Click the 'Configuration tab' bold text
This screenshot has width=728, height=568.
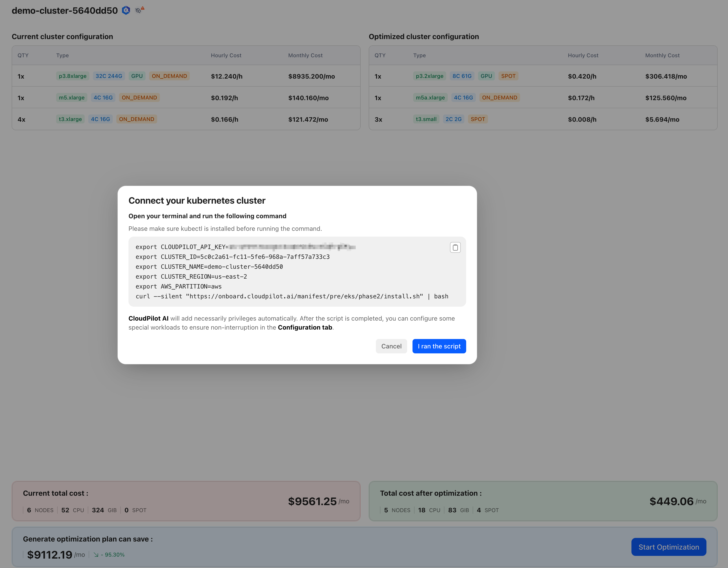(x=305, y=327)
